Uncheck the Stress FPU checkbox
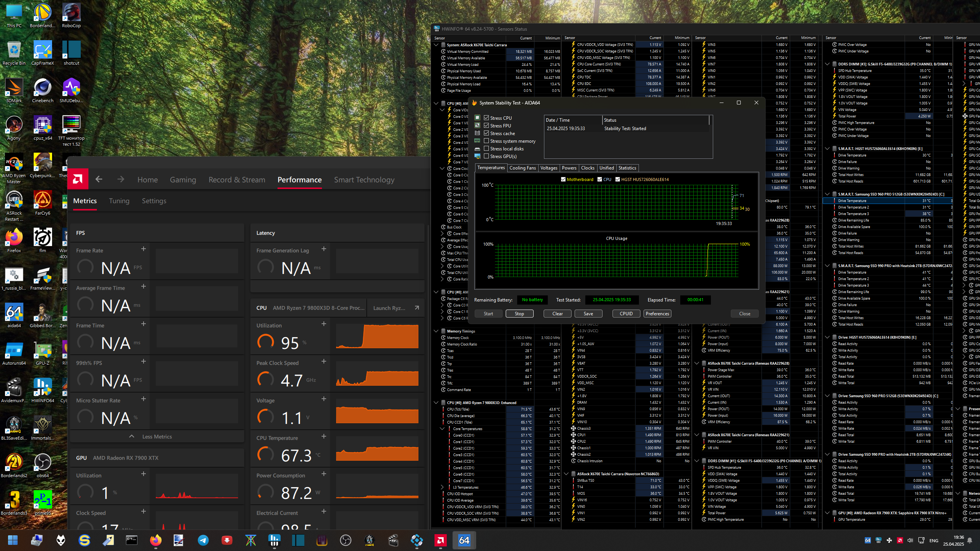The width and height of the screenshot is (980, 551). pyautogui.click(x=486, y=126)
